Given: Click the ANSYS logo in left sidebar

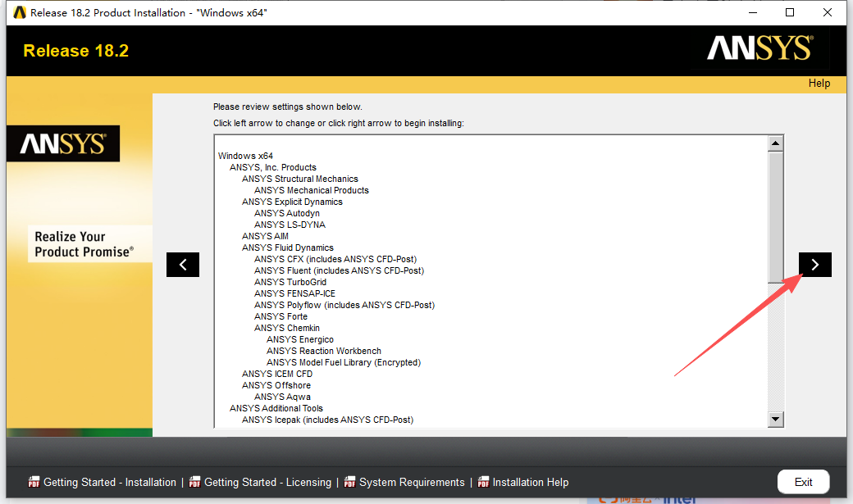Looking at the screenshot, I should (x=63, y=144).
